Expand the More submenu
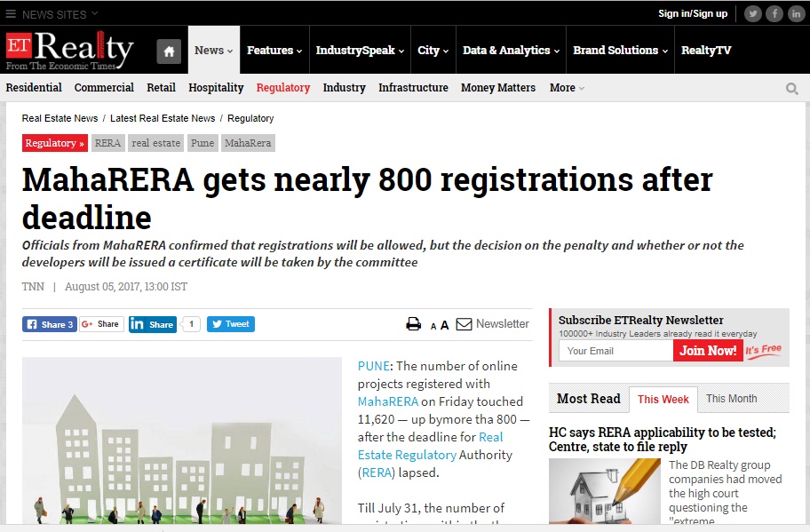Screen dimensions: 810x532 point(567,88)
